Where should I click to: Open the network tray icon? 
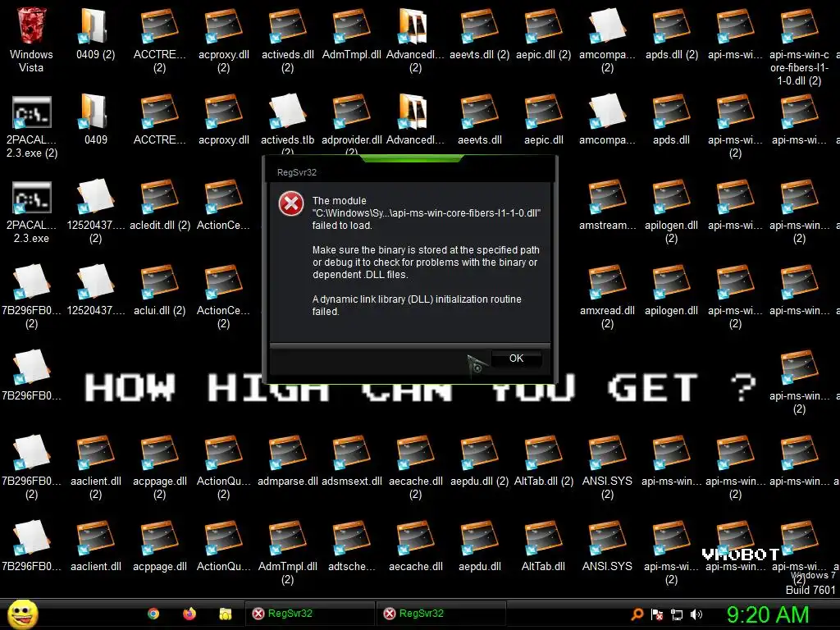[x=677, y=614]
